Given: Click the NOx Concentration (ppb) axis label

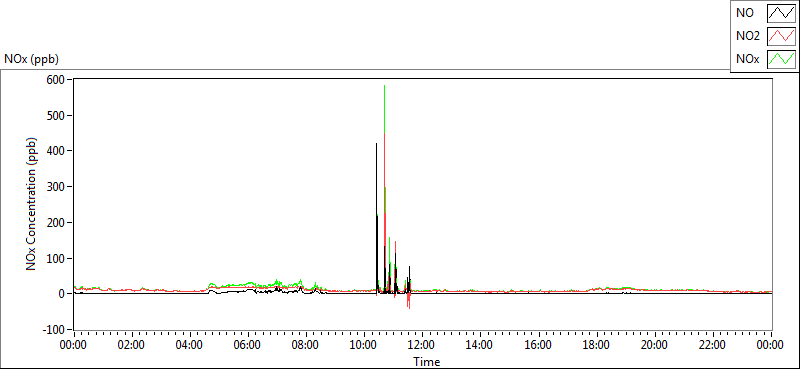Looking at the screenshot, I should [x=32, y=203].
